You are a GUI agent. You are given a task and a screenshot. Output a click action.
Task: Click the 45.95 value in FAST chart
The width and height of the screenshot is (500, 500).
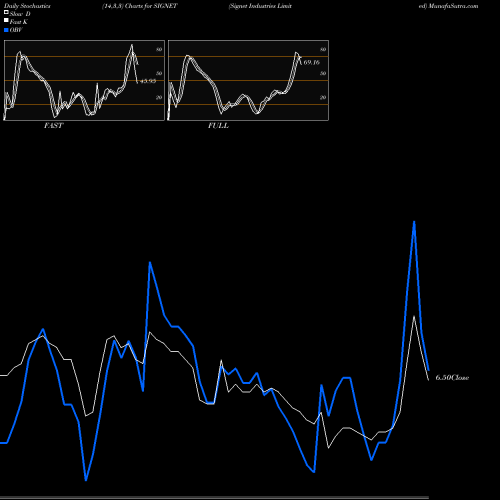point(148,81)
